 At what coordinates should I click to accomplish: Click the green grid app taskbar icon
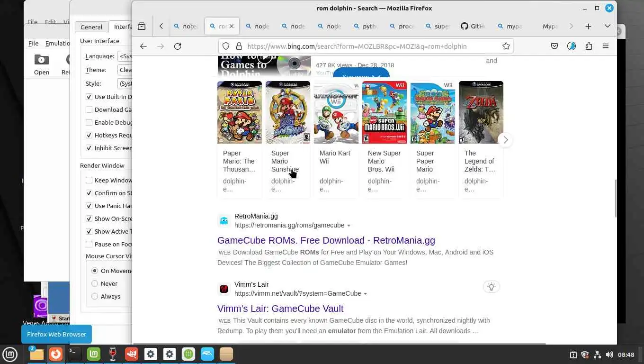tap(188, 354)
